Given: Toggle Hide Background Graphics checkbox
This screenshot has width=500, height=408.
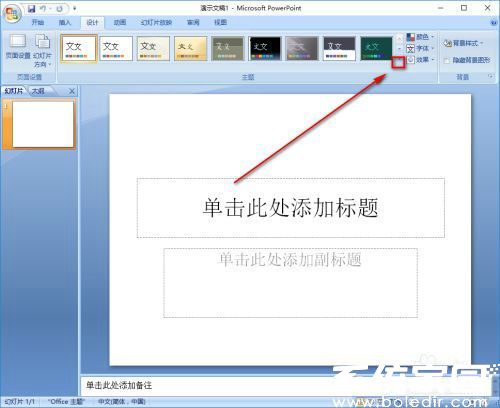Looking at the screenshot, I should tap(447, 60).
